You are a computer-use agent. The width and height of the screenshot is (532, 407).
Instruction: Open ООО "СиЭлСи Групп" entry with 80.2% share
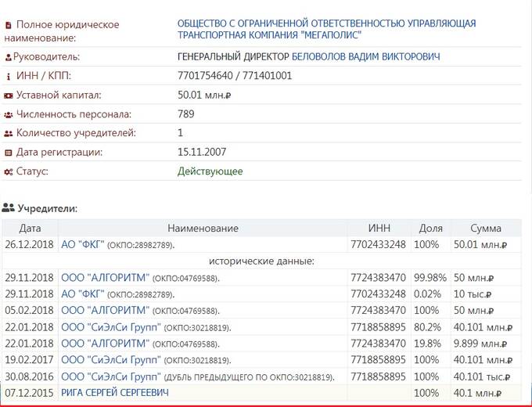coord(111,327)
